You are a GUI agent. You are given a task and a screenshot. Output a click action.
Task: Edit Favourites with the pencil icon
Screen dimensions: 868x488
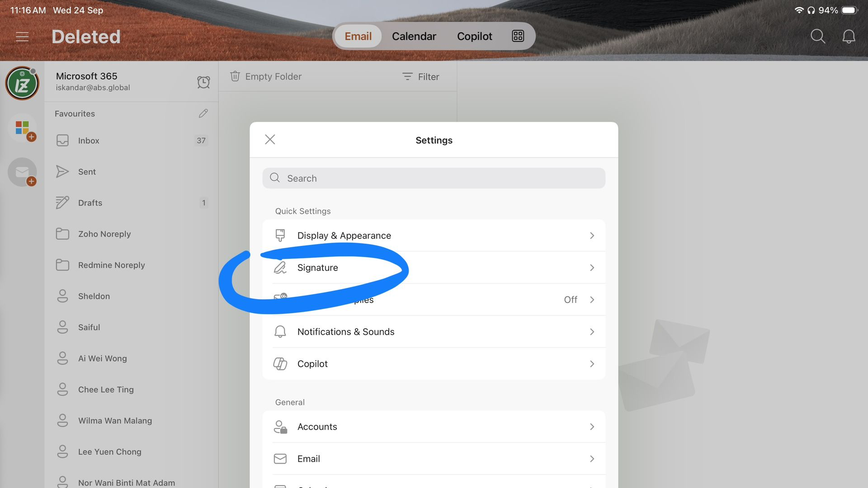[x=203, y=113]
